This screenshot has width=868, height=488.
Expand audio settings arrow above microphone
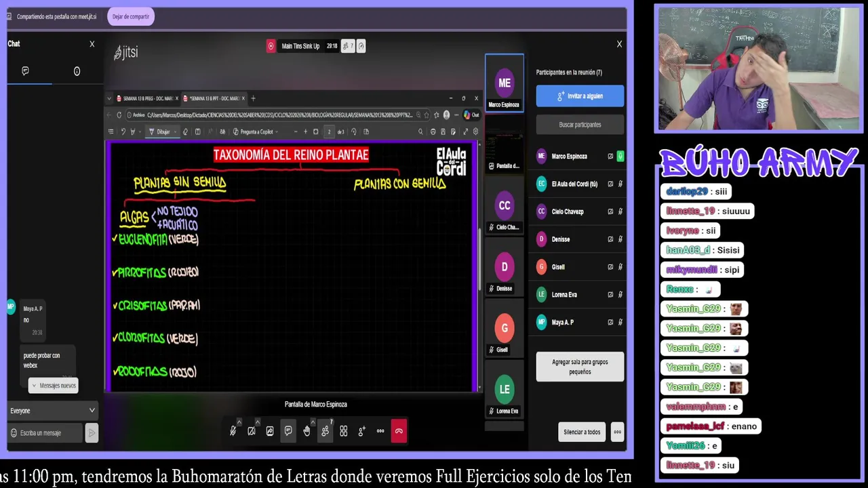pos(239,422)
